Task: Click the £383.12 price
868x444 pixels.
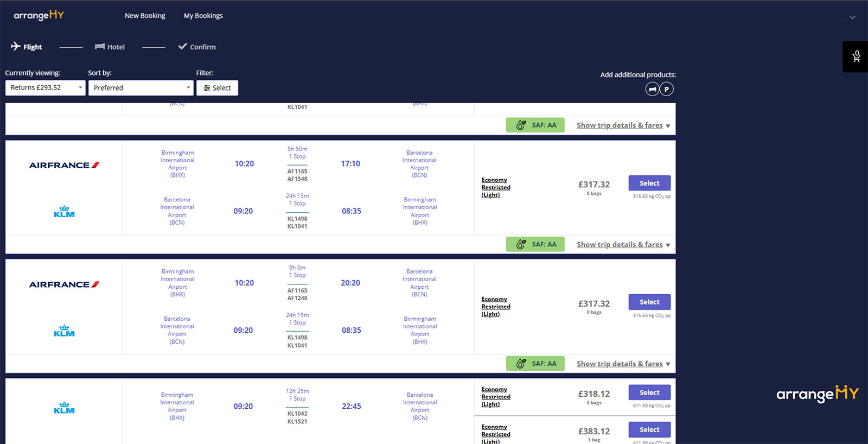Action: pyautogui.click(x=594, y=432)
